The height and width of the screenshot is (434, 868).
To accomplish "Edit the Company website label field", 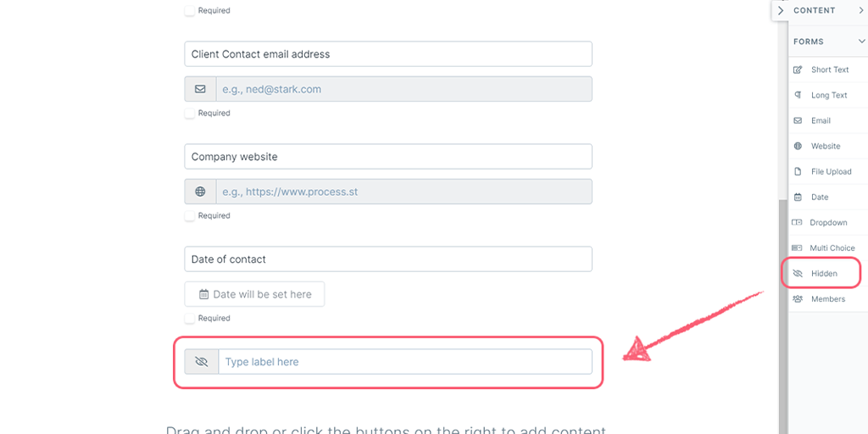I will 387,157.
